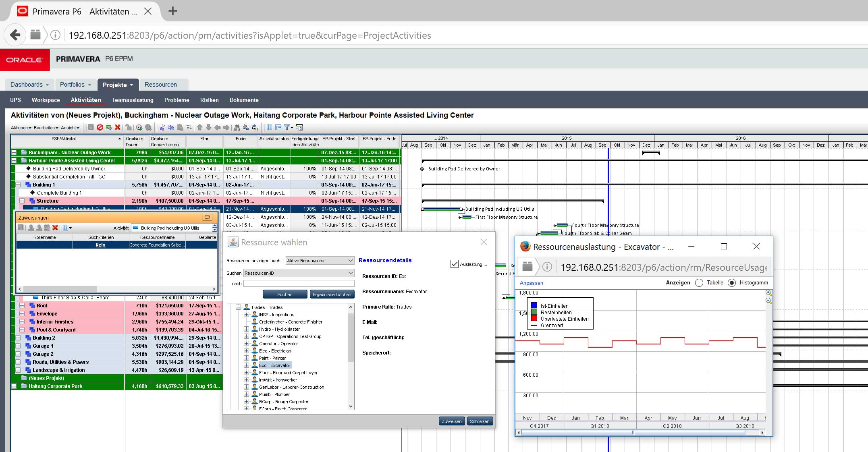Screen dimensions: 868x452
Task: Click the paste clipboard icon
Action: pos(180,127)
